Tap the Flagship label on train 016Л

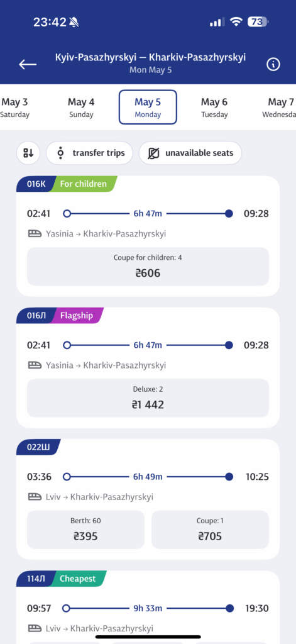pos(77,316)
